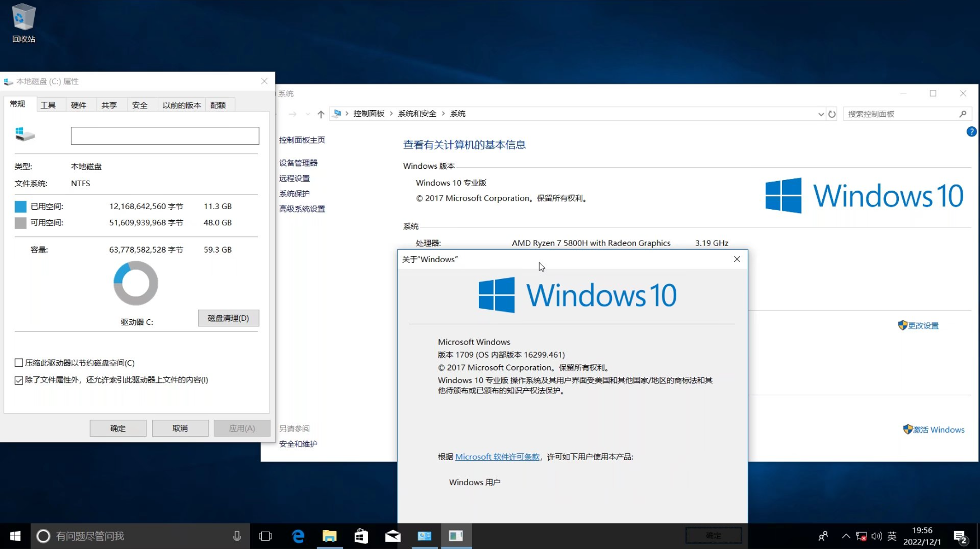Launch the Mail app from the taskbar
The image size is (980, 549).
point(393,536)
